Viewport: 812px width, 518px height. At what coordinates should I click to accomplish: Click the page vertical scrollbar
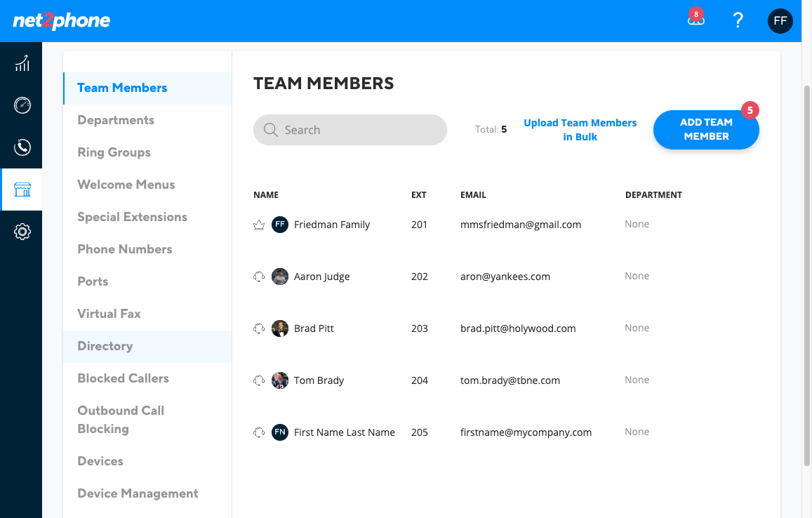pos(806,275)
